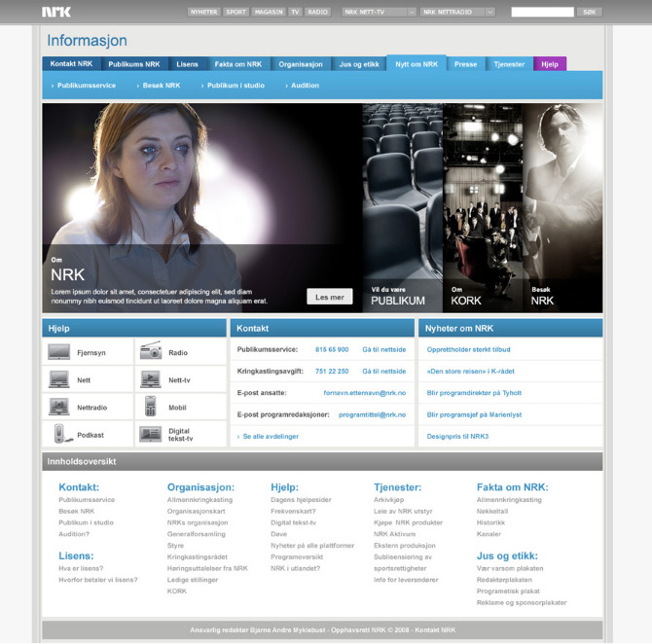The image size is (652, 644).
Task: Select the Nytt om NRK tab
Action: coord(417,63)
